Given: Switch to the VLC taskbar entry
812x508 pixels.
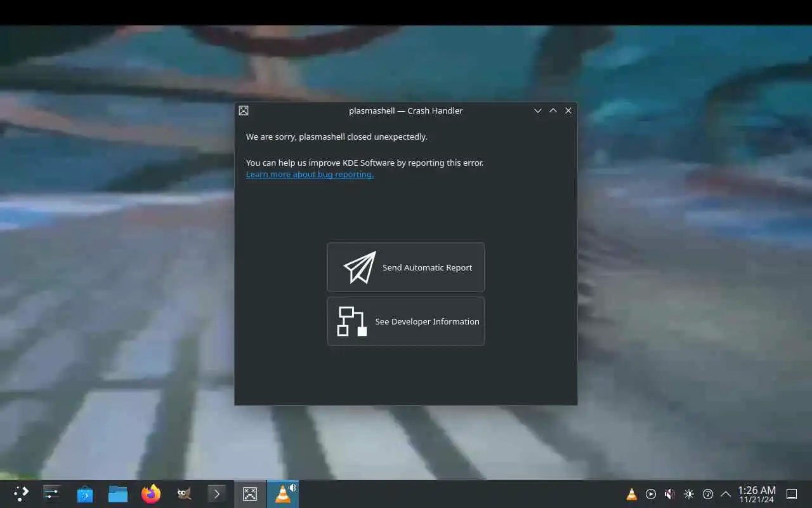Looking at the screenshot, I should click(x=283, y=494).
